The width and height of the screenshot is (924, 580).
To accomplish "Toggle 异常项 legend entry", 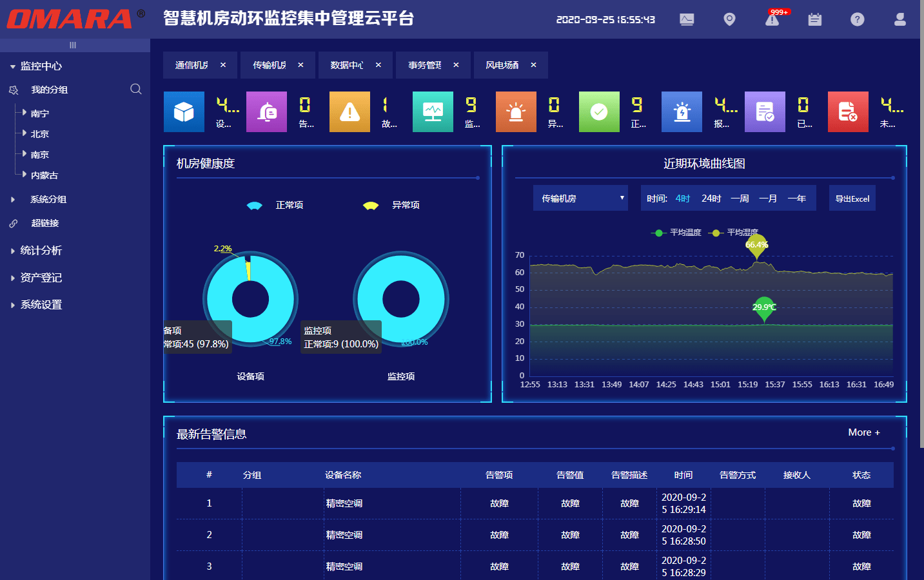I will pos(391,205).
